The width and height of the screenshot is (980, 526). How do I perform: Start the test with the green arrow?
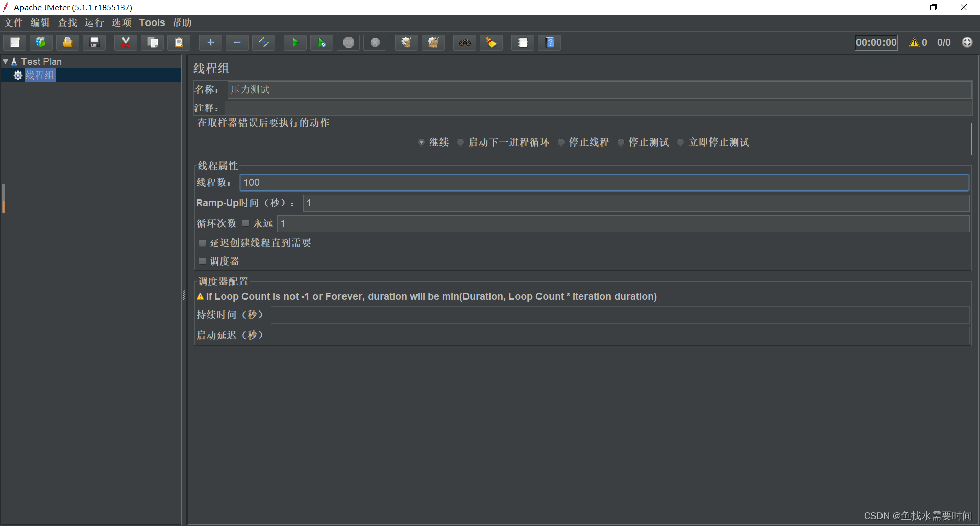[x=295, y=42]
